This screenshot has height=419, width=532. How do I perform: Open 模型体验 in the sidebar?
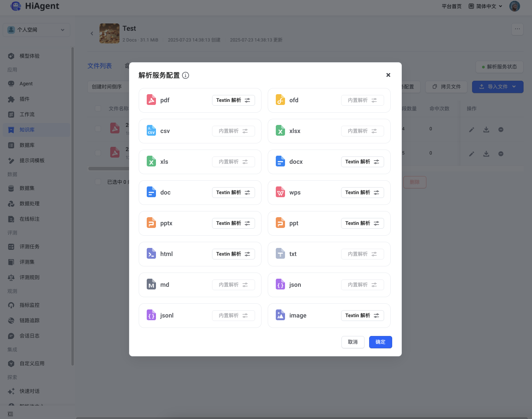click(x=36, y=56)
